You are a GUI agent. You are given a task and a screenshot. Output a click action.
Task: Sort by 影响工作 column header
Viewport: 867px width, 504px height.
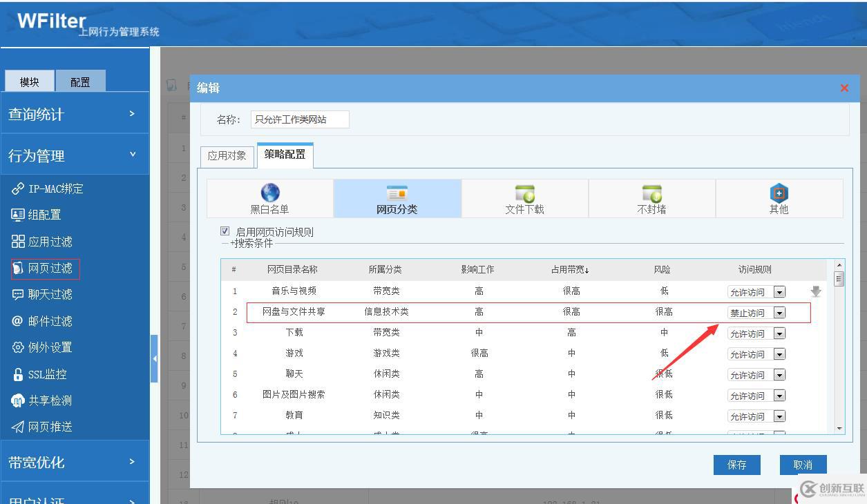[477, 269]
